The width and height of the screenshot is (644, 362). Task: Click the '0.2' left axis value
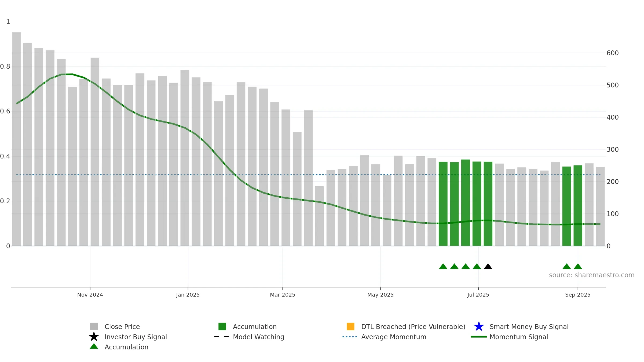pyautogui.click(x=5, y=201)
